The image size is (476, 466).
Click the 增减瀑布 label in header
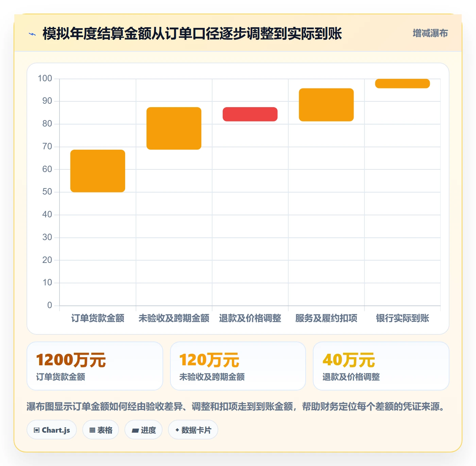[430, 33]
